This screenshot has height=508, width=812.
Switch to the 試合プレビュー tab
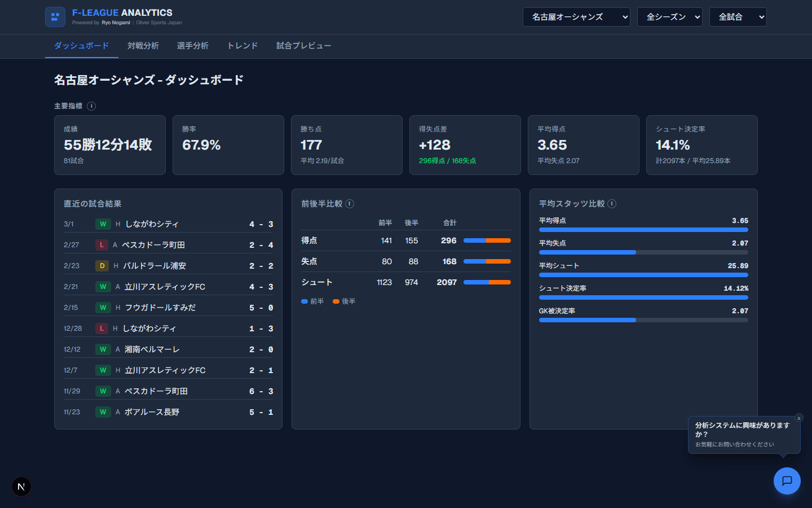(x=304, y=46)
